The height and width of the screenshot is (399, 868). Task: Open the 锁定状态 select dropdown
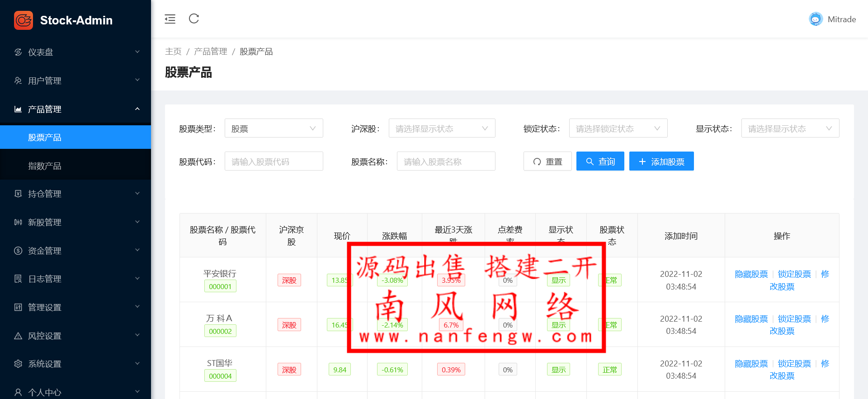click(x=618, y=128)
